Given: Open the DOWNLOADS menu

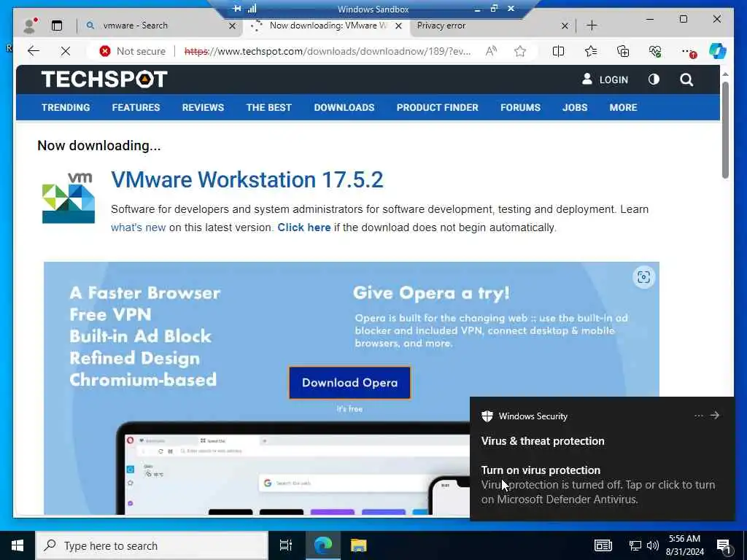Looking at the screenshot, I should (x=344, y=108).
